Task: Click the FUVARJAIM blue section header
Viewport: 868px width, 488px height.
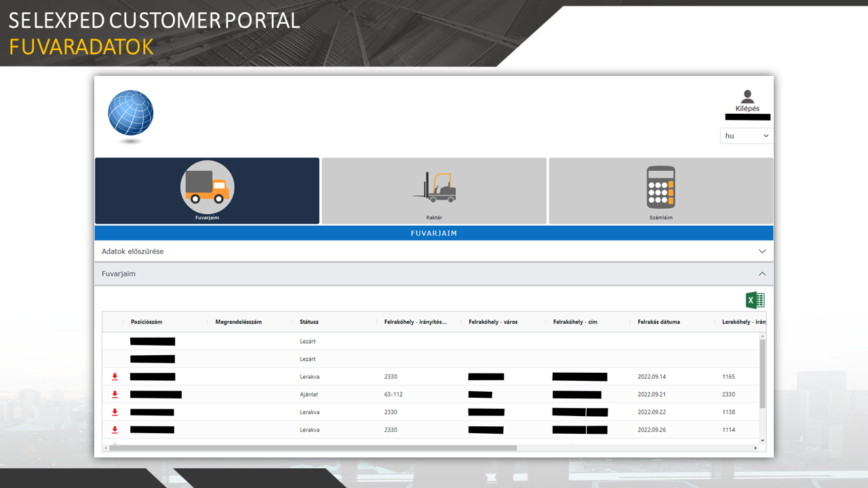Action: coord(434,233)
